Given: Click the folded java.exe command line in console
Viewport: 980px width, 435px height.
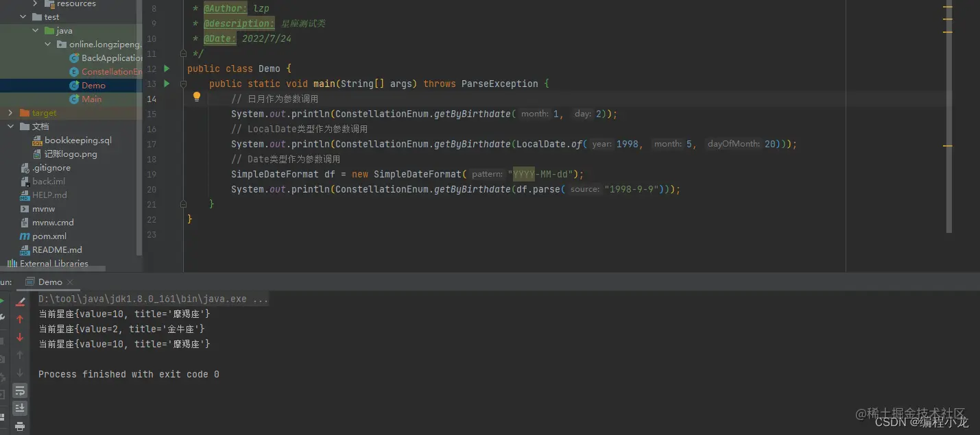Looking at the screenshot, I should [x=153, y=299].
